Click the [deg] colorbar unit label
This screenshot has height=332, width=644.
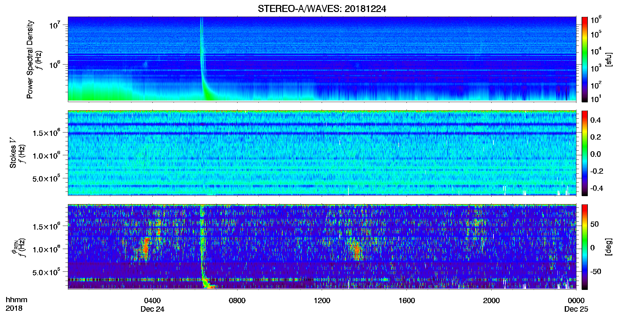click(x=609, y=247)
